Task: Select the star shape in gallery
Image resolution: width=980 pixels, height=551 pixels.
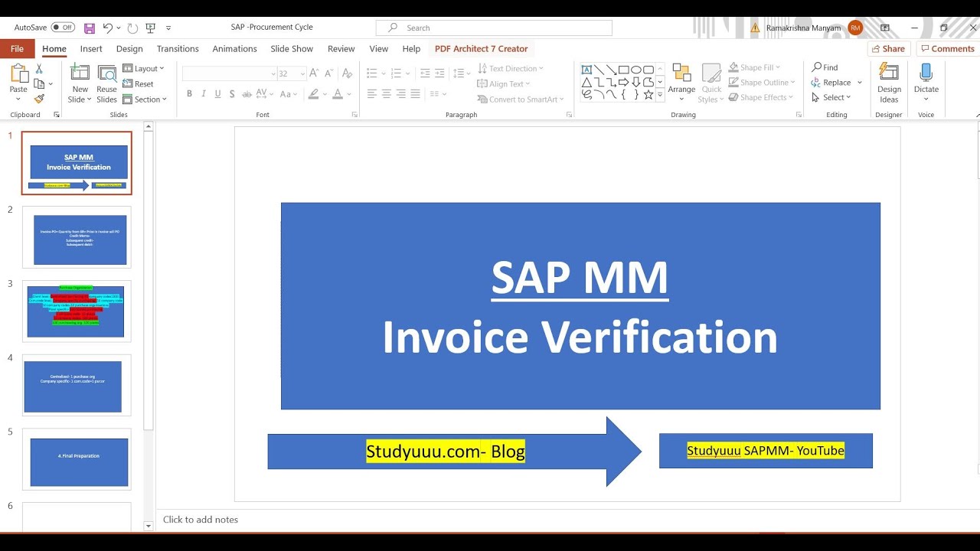Action: pos(648,95)
